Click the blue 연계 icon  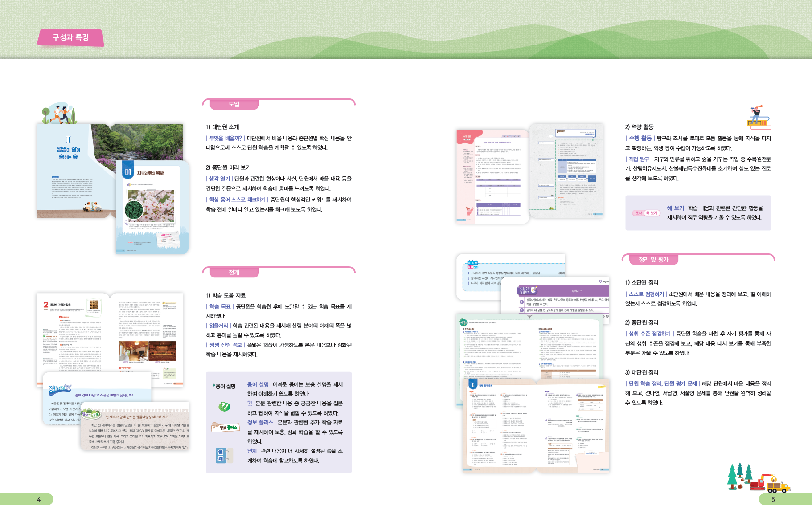pyautogui.click(x=223, y=455)
